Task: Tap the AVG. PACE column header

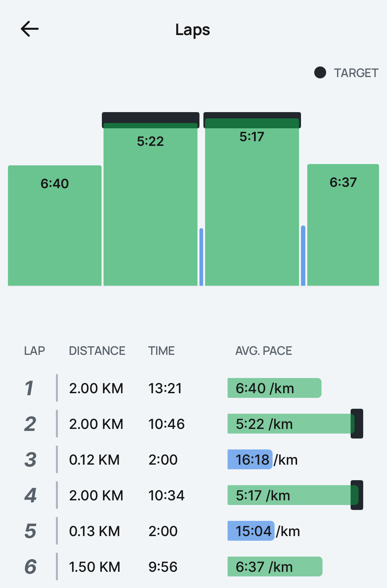Action: click(x=264, y=351)
